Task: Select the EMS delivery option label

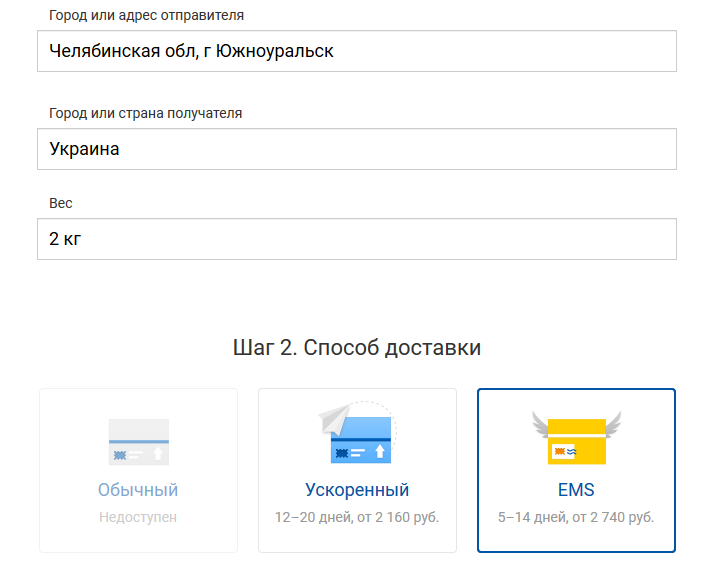Action: click(576, 490)
